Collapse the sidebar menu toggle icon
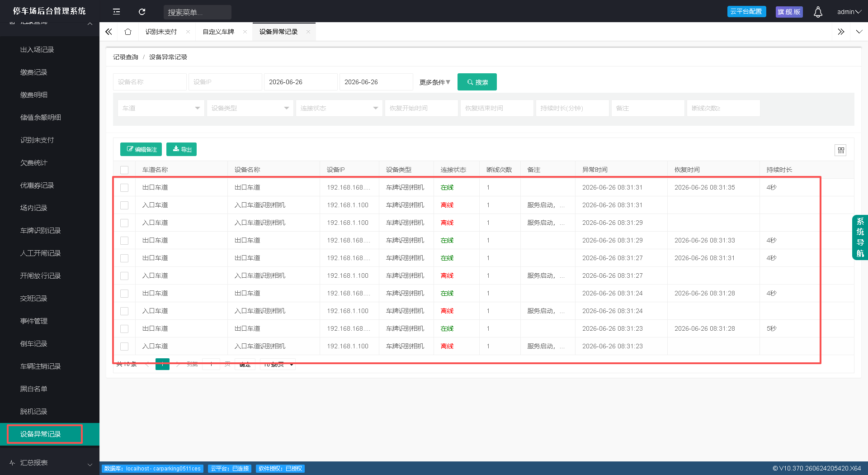 (116, 12)
